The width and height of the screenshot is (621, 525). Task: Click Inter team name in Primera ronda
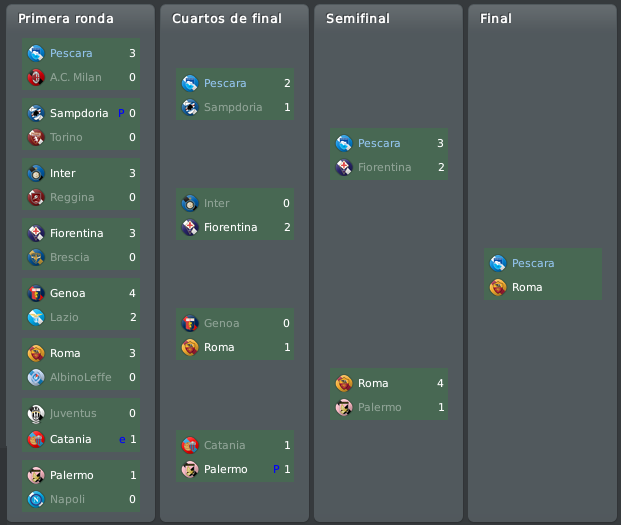[x=63, y=173]
